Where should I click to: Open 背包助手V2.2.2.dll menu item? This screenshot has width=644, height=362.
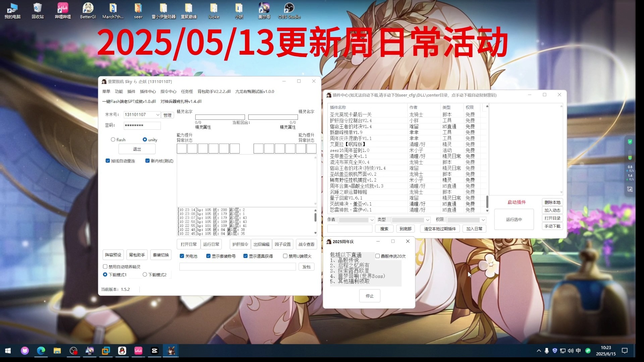click(214, 92)
